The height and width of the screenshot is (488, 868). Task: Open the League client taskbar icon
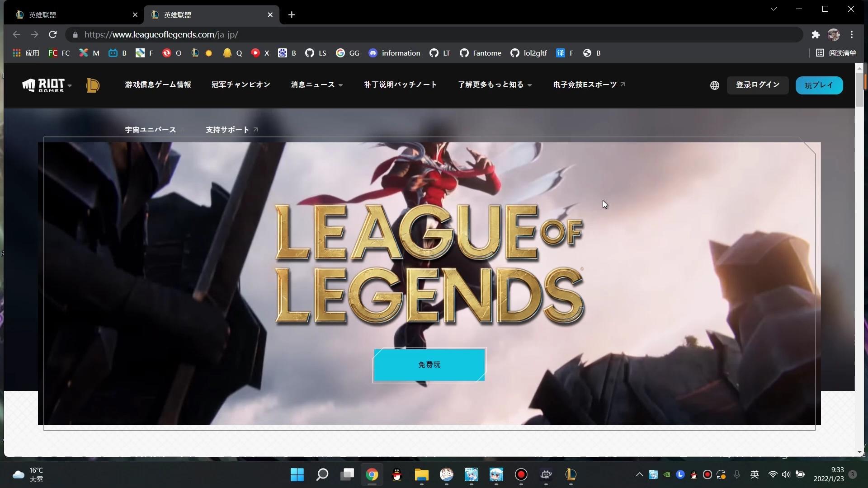click(x=571, y=474)
